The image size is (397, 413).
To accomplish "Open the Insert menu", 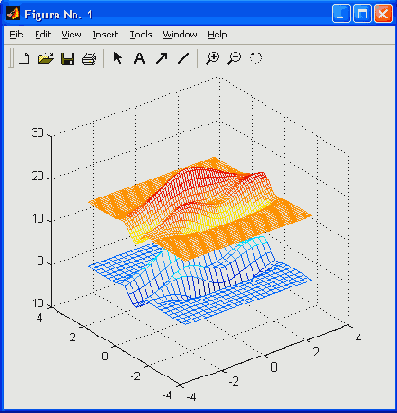I will tap(105, 34).
